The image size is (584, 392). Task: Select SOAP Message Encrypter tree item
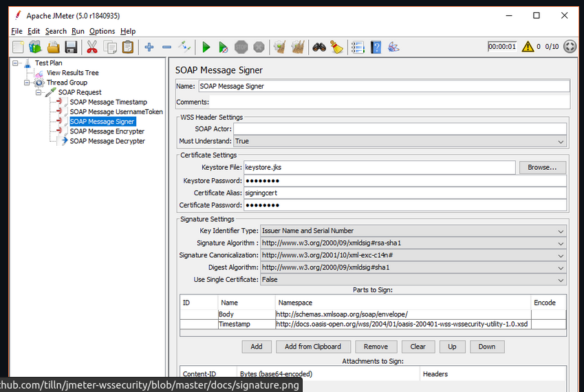tap(107, 131)
